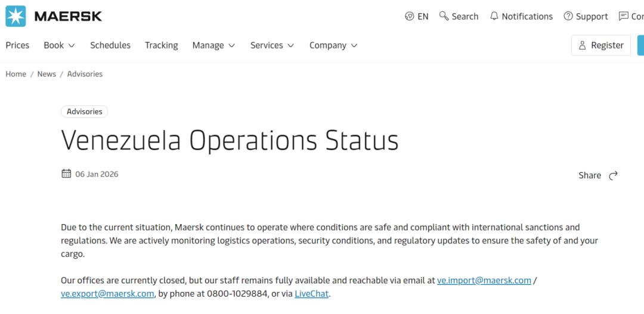Open the LiveChat link
This screenshot has width=644, height=314.
click(x=311, y=294)
